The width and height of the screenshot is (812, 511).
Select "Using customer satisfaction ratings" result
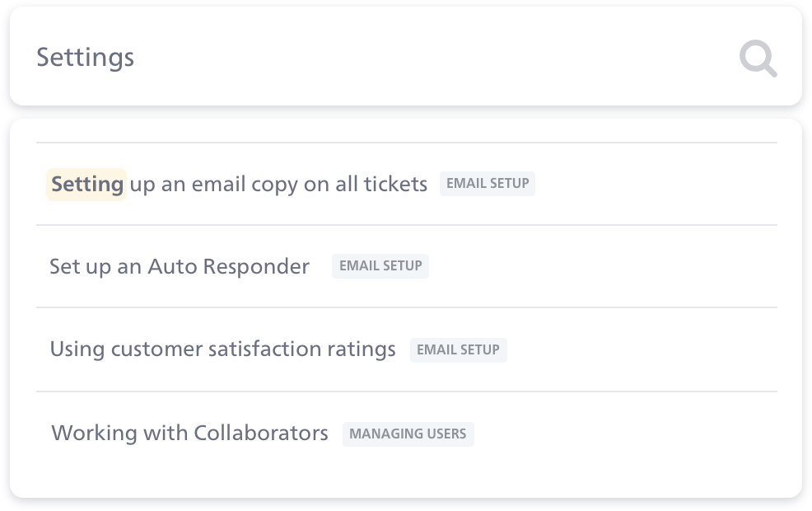(222, 349)
